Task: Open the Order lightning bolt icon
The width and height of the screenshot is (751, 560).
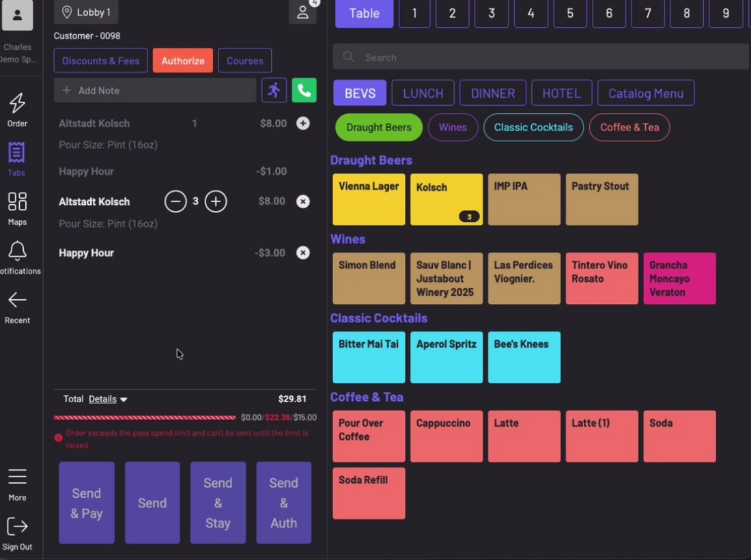Action: [17, 103]
